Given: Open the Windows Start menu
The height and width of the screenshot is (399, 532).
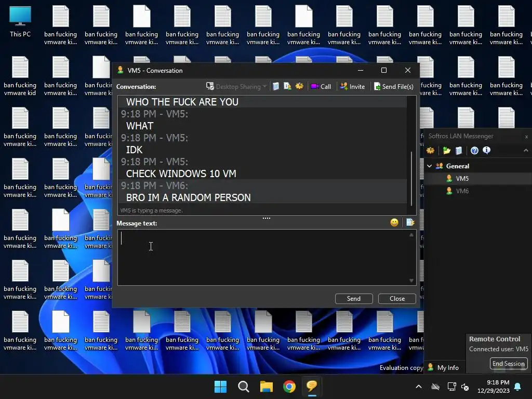Looking at the screenshot, I should [220, 387].
